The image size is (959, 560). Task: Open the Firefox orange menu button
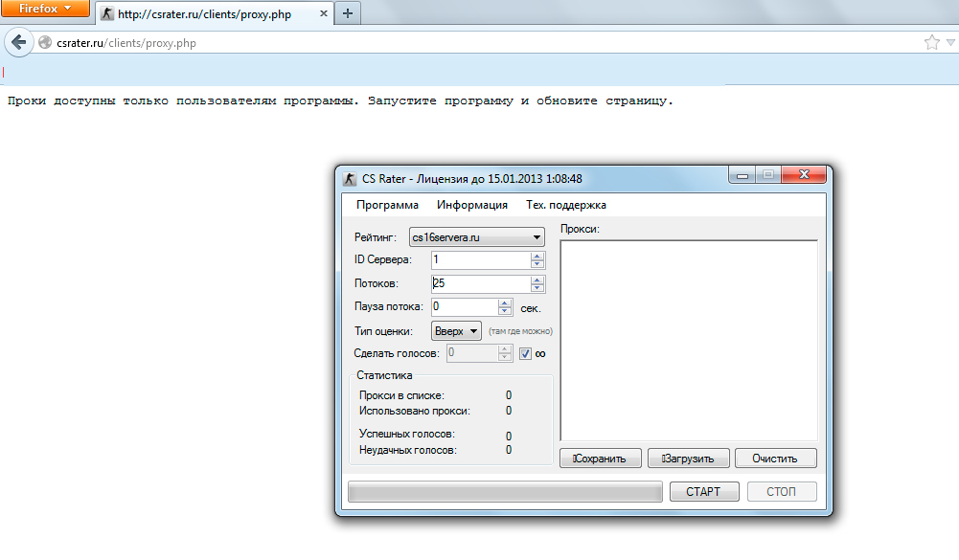click(45, 9)
